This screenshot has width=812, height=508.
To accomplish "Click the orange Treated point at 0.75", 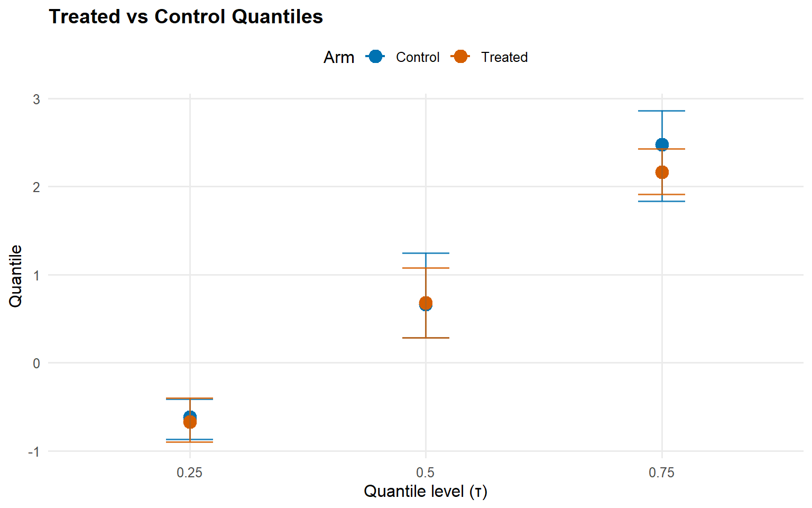I will pyautogui.click(x=662, y=173).
